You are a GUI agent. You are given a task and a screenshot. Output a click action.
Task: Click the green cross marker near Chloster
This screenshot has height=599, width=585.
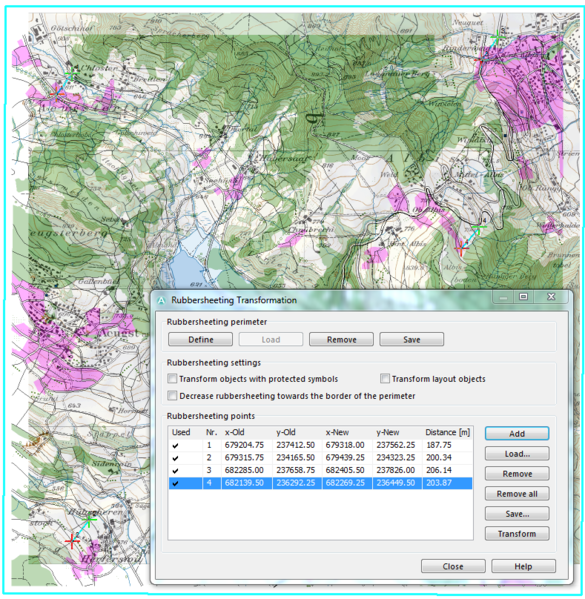click(71, 73)
